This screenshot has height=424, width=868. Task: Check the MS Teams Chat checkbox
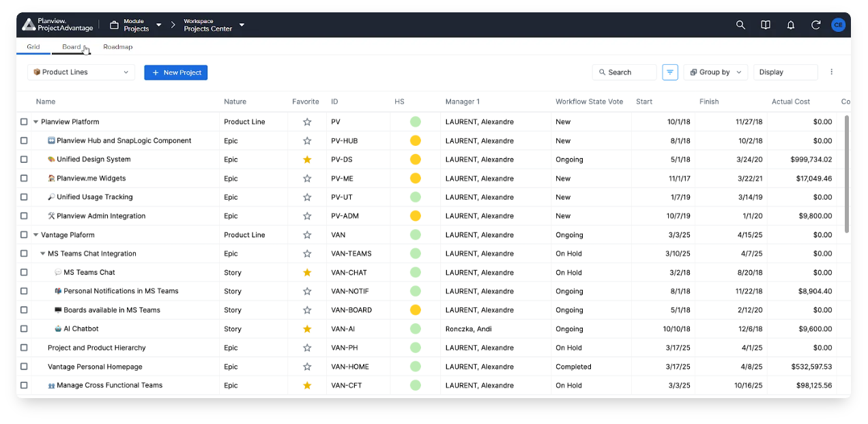point(24,273)
